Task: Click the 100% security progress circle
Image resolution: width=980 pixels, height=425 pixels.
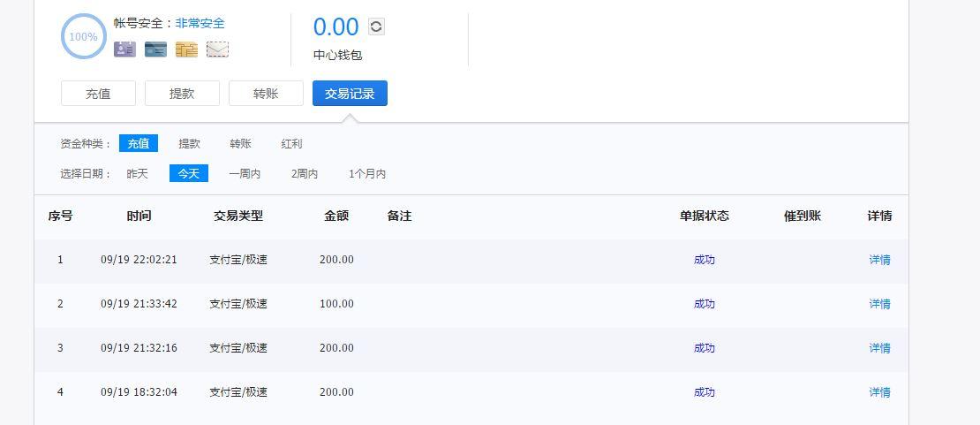Action: (83, 36)
